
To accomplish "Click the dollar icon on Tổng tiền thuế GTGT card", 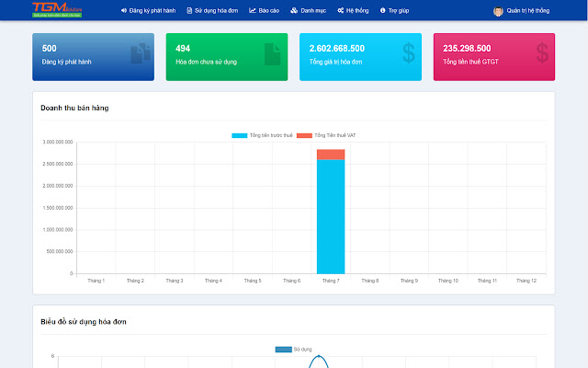I will click(542, 52).
